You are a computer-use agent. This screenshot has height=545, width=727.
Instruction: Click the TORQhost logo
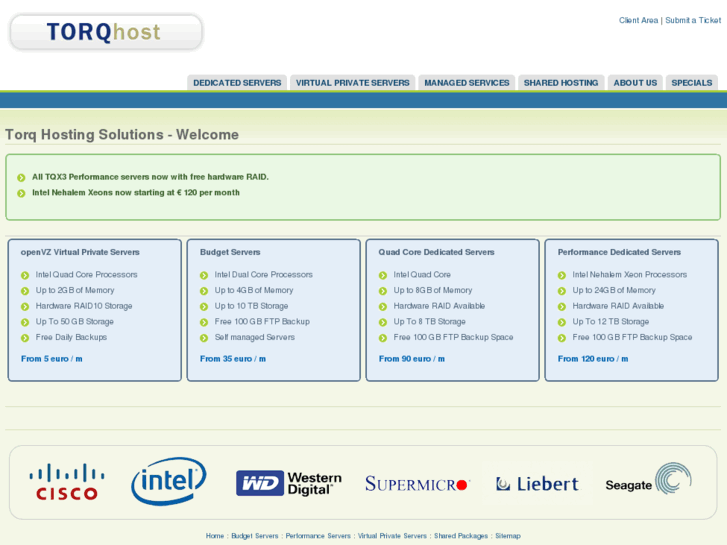click(106, 32)
